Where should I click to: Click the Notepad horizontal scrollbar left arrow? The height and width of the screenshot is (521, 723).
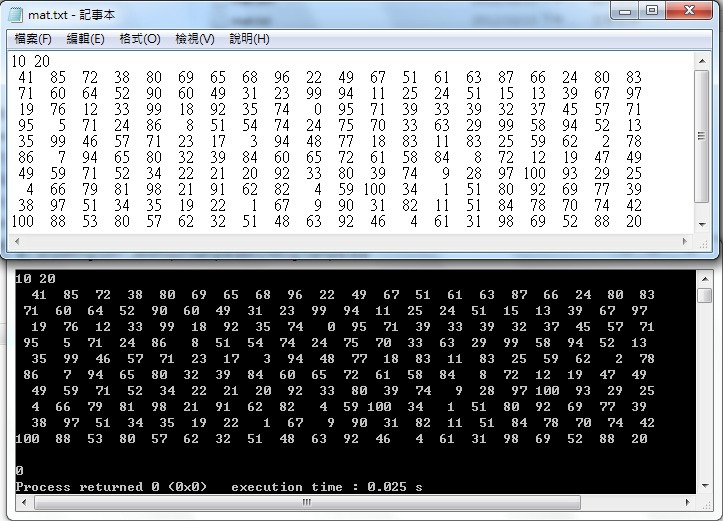17,241
